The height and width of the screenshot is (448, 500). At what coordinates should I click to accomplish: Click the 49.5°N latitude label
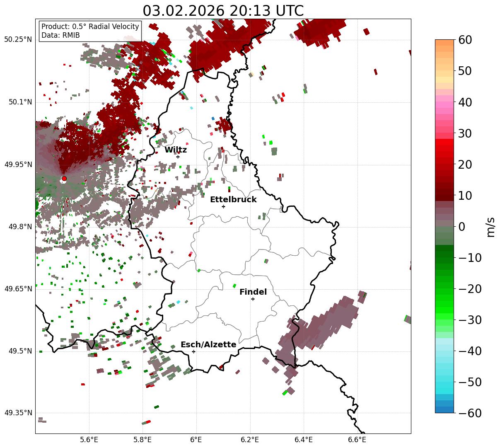pyautogui.click(x=20, y=351)
